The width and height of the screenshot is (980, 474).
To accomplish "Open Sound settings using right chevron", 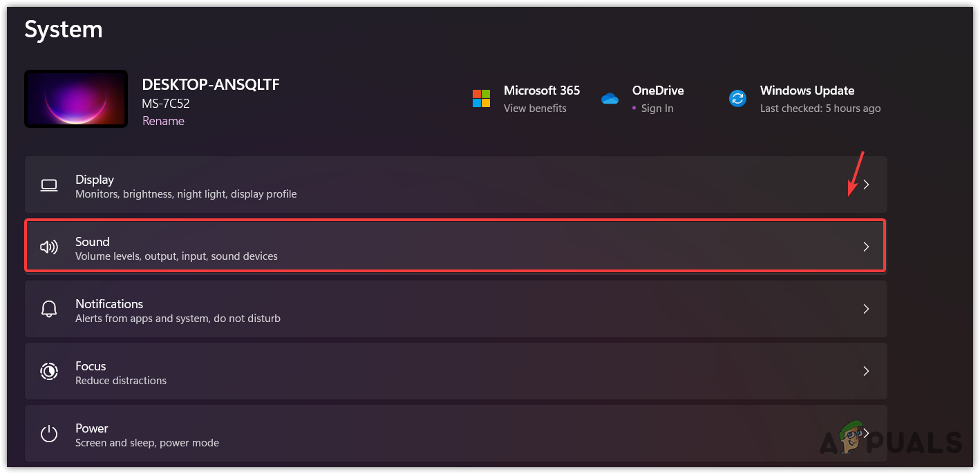I will click(x=866, y=247).
